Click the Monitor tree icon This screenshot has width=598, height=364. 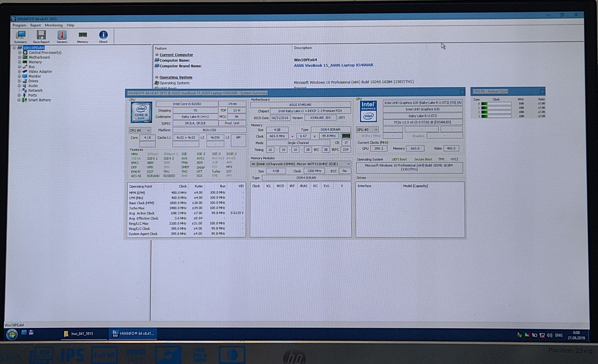coord(25,76)
